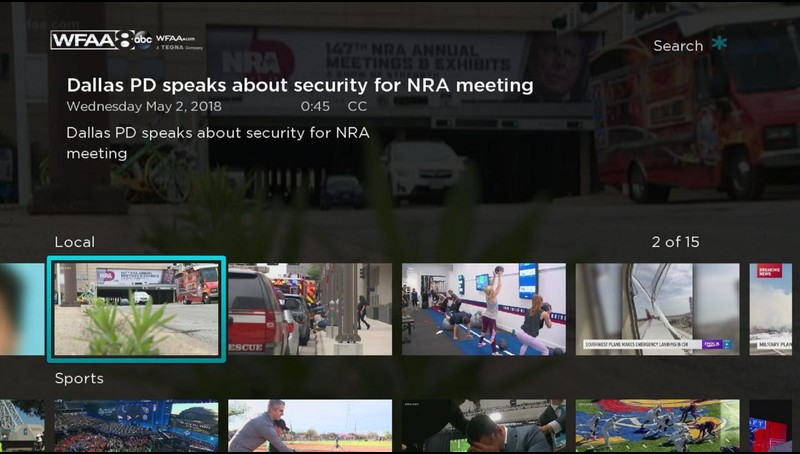800x454 pixels.
Task: Click the '2 of 15' position counter
Action: [675, 242]
